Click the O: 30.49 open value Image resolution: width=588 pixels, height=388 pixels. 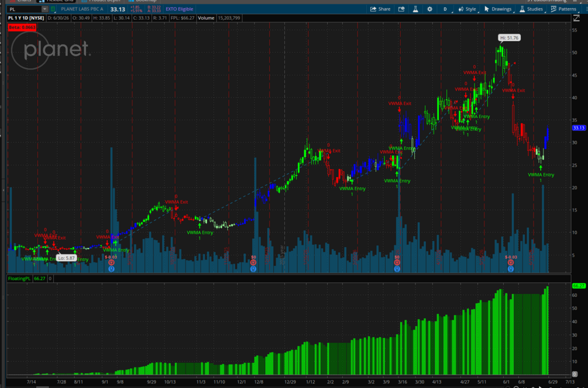click(81, 18)
